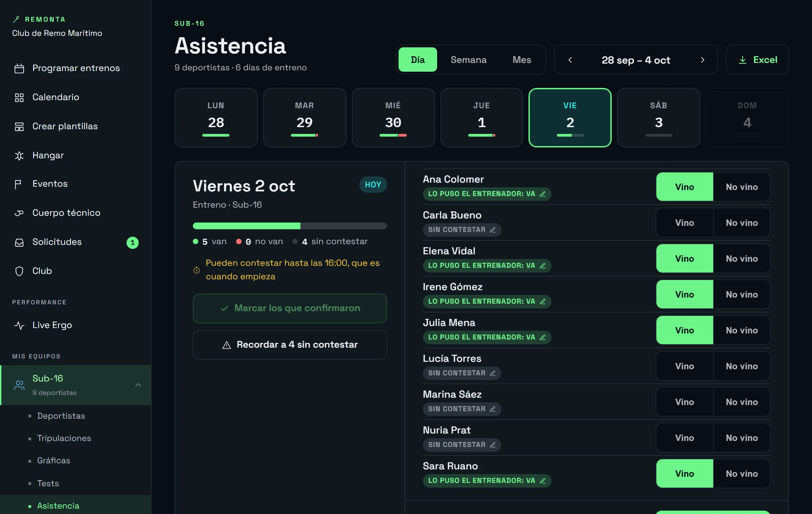The width and height of the screenshot is (812, 514).
Task: Click the Sub-16 team people icon
Action: pos(19,385)
